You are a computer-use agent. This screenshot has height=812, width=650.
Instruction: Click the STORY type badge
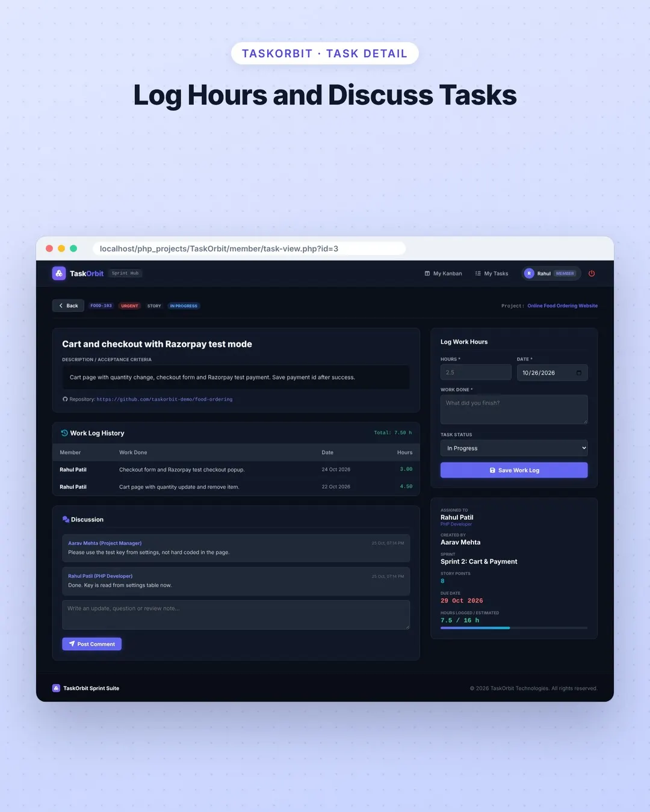pyautogui.click(x=154, y=306)
